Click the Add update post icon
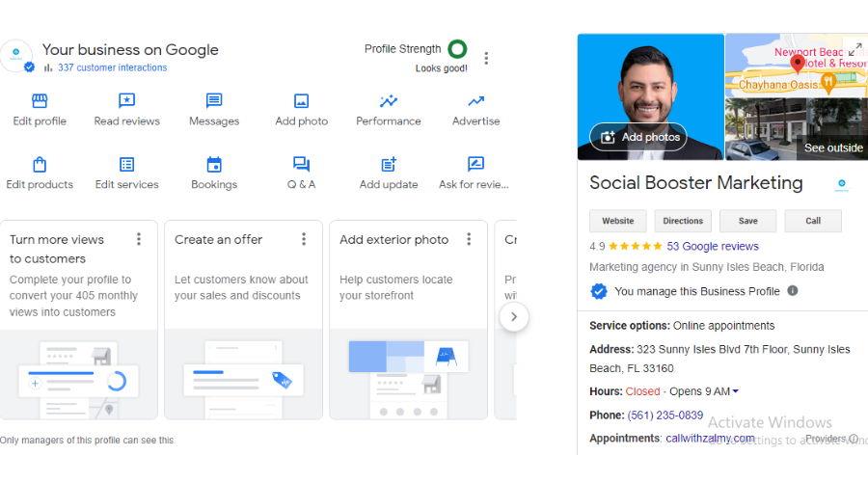The width and height of the screenshot is (868, 482). [389, 164]
